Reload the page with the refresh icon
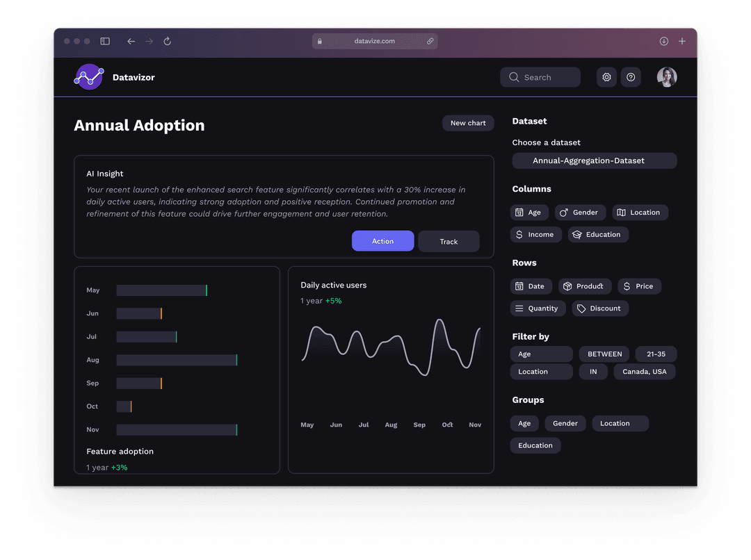The width and height of the screenshot is (751, 560). (x=168, y=42)
